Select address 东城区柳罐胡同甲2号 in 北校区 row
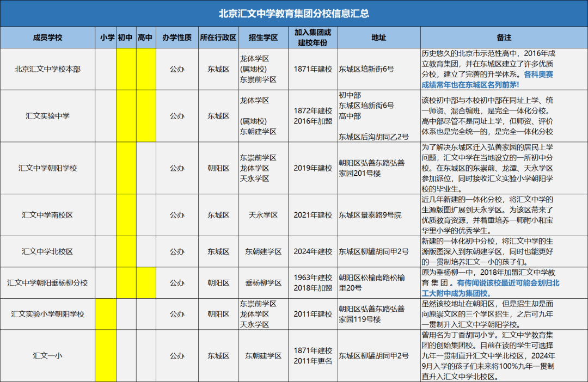 (x=373, y=251)
